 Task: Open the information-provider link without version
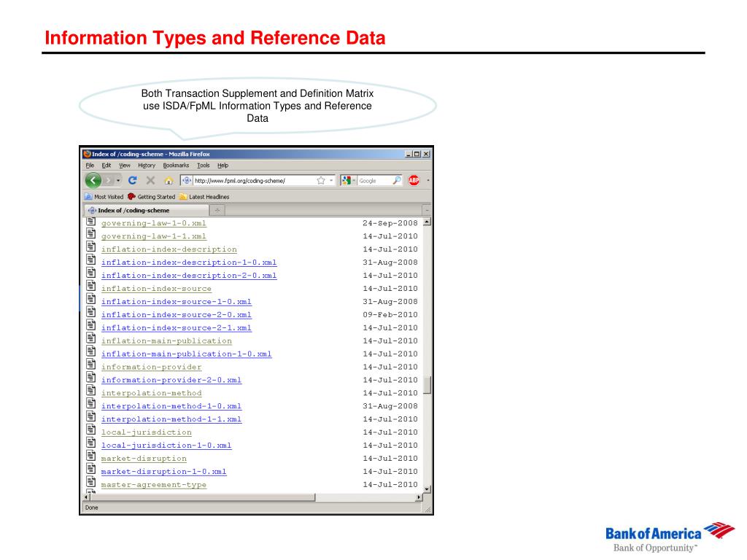[152, 367]
